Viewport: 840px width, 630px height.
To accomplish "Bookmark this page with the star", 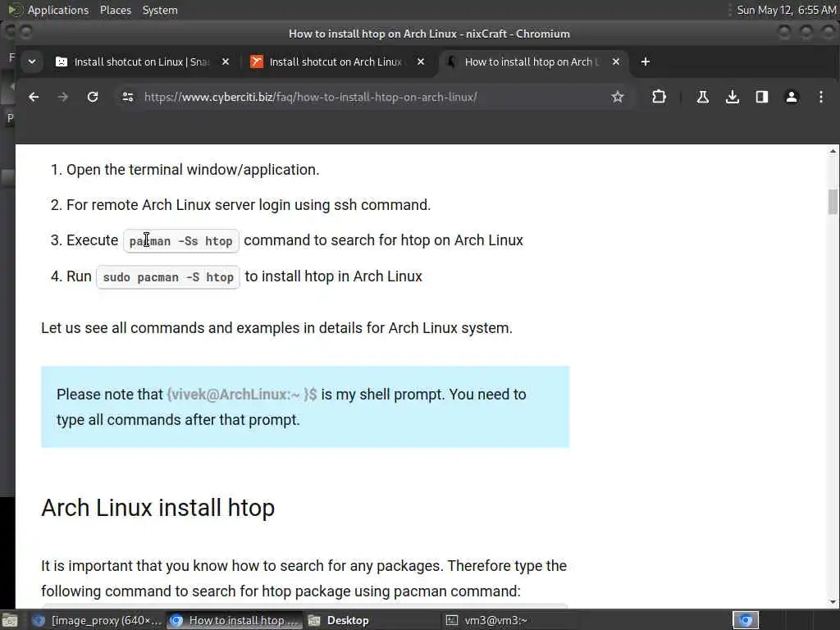I will pyautogui.click(x=618, y=97).
